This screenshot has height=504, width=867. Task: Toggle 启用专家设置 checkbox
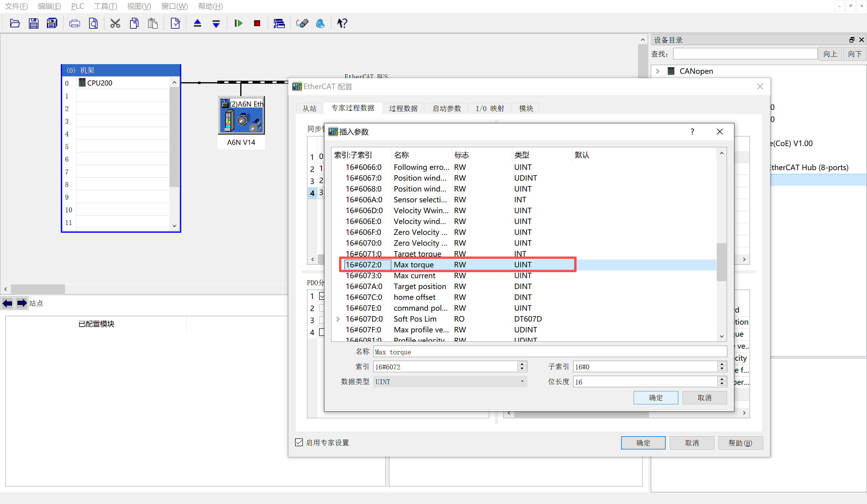pyautogui.click(x=299, y=442)
